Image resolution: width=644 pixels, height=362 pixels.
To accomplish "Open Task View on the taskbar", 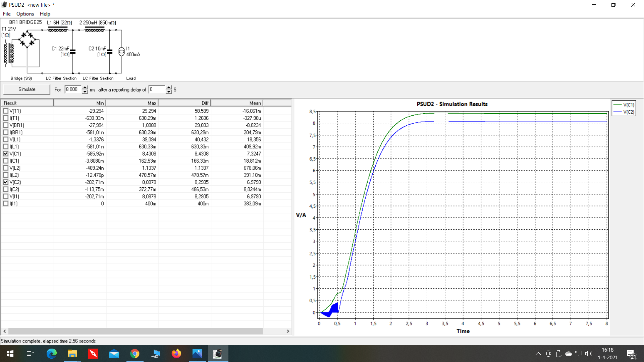I will pyautogui.click(x=30, y=354).
